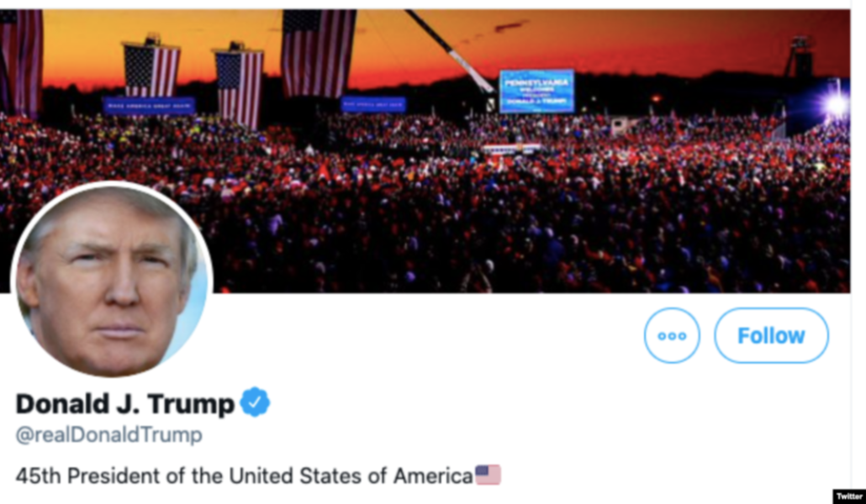Click the scaffold tower at banner's right edge
The image size is (866, 504).
pos(798,57)
